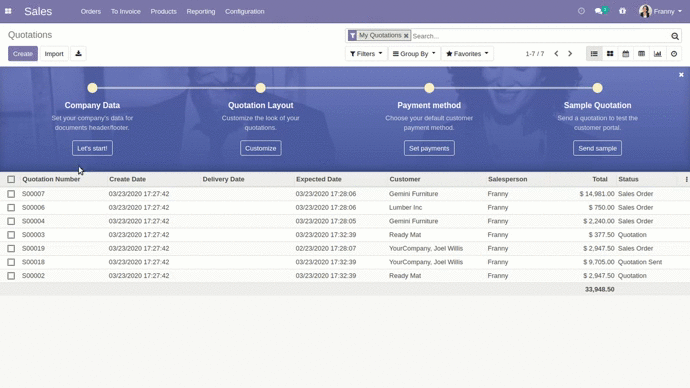Open the Products menu
The image size is (690, 388).
click(163, 11)
